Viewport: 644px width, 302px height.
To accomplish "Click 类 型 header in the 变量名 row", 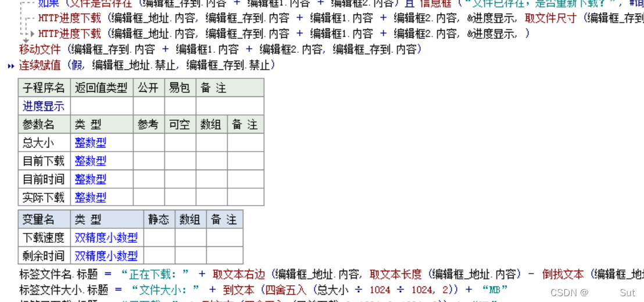I will point(107,219).
